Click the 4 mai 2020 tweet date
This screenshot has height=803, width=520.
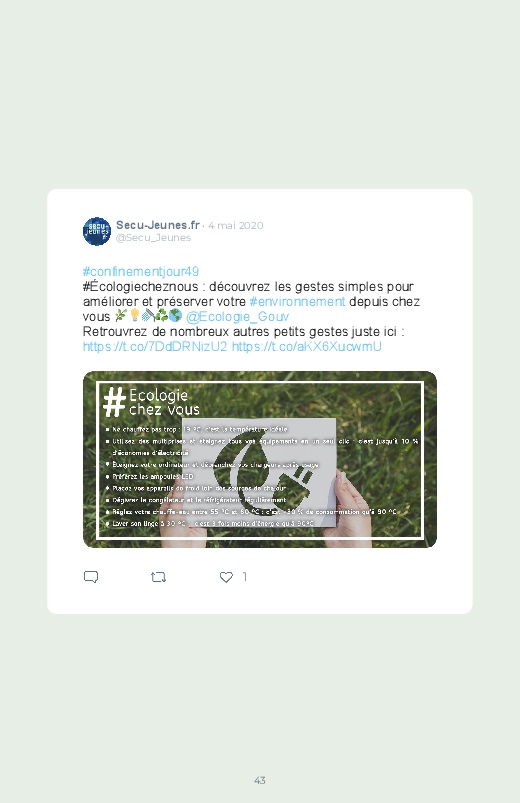(x=236, y=226)
